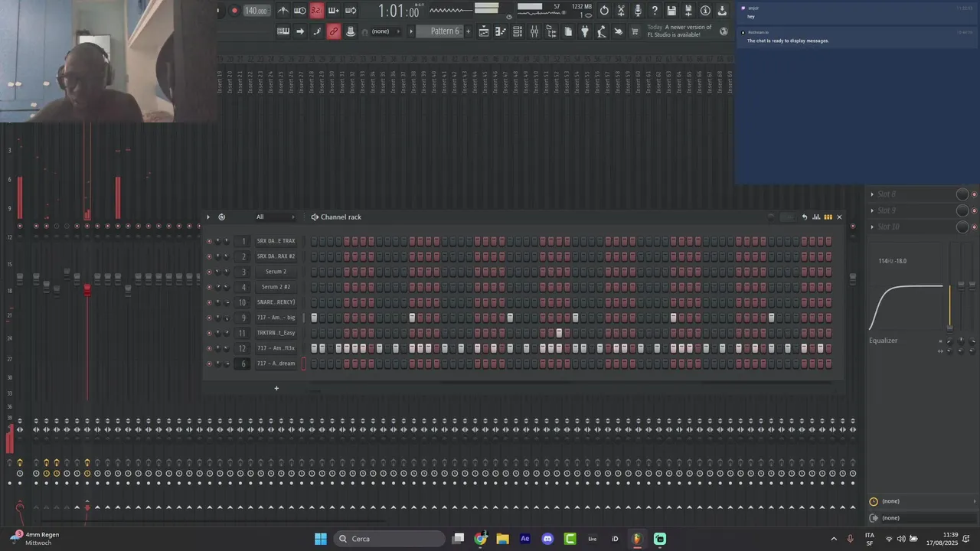
Task: Open the (none) snap dropdown in toolbar
Action: tap(384, 31)
